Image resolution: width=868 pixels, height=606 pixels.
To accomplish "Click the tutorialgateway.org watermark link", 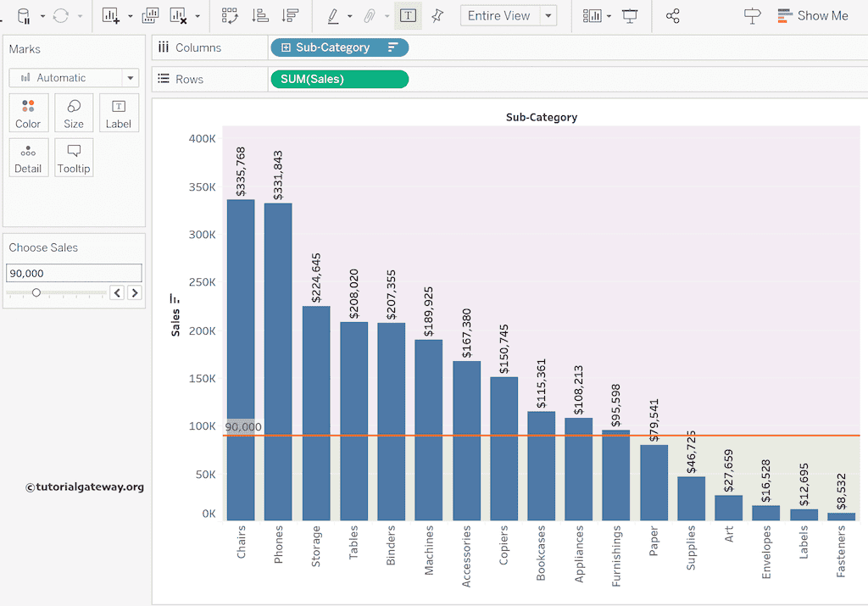I will tap(84, 486).
